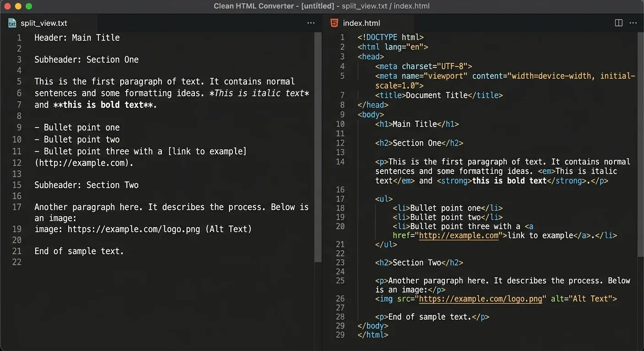Click the window title 'Clean HTML Converter' text
The height and width of the screenshot is (351, 644).
click(x=253, y=6)
